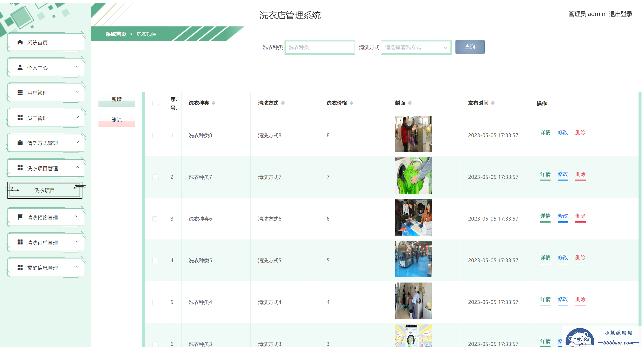This screenshot has height=347, width=644.
Task: Expand the 清洗预约管理 menu chevron
Action: pyautogui.click(x=77, y=216)
